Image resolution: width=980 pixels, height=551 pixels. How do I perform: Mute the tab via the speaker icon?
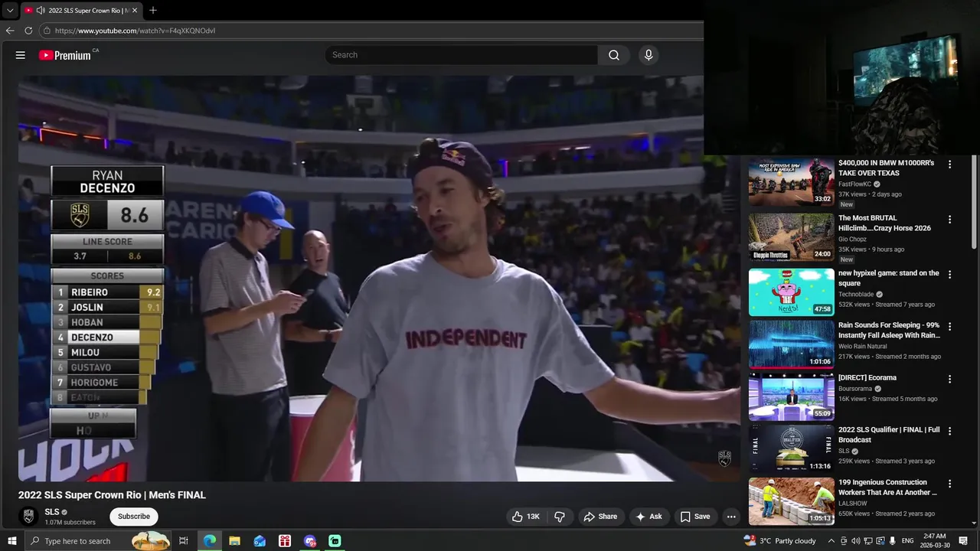(40, 11)
